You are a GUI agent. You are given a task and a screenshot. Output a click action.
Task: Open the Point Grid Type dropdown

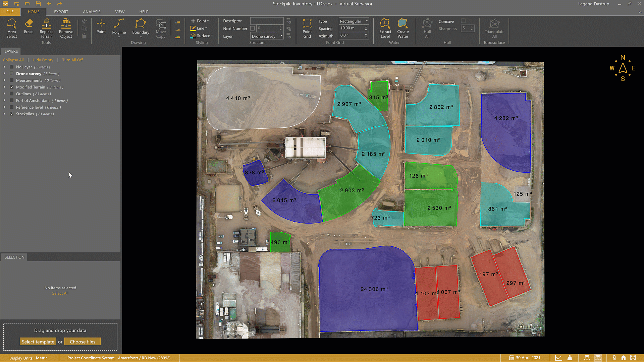click(x=354, y=21)
